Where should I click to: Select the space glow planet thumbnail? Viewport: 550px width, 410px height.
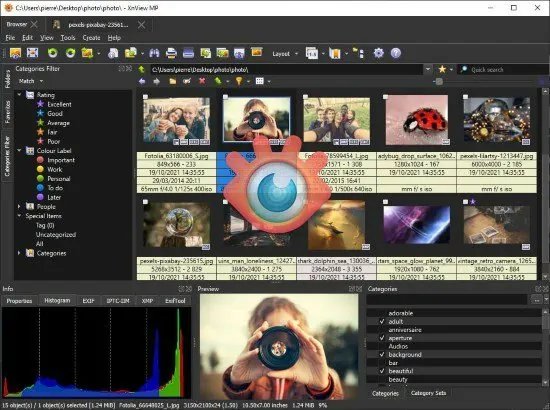(416, 225)
